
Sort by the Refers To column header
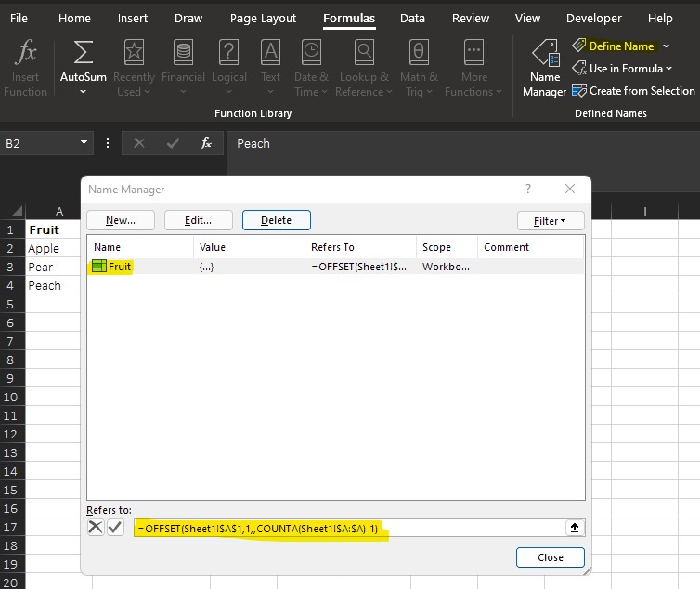pos(361,247)
